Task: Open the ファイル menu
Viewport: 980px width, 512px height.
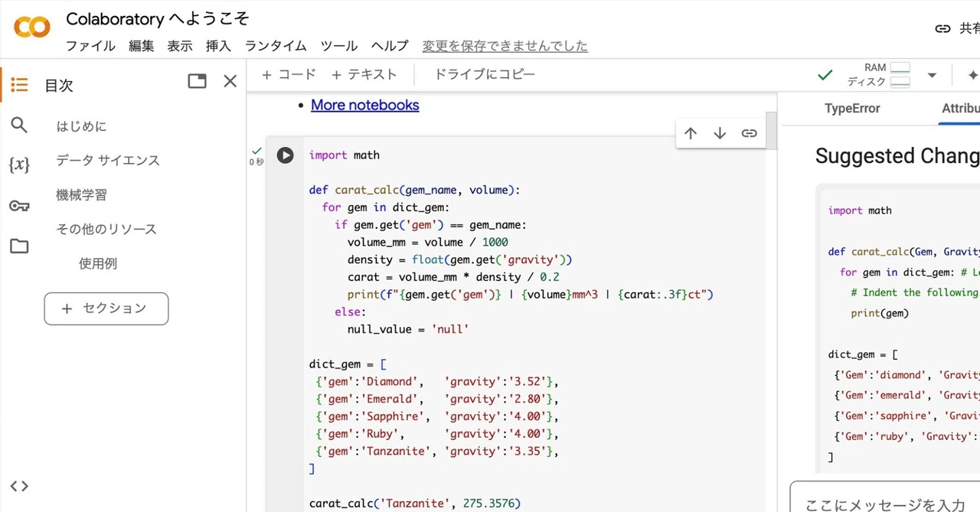Action: (x=90, y=46)
